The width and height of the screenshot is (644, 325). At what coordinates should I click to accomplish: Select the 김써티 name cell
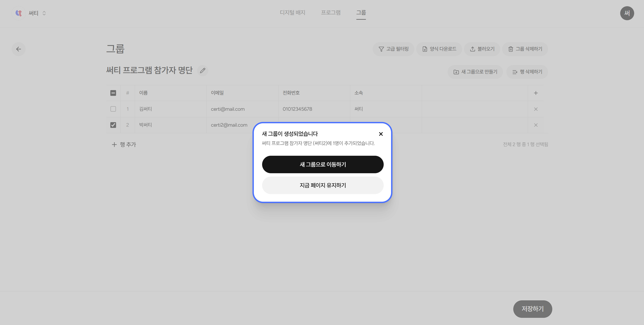[x=171, y=109]
